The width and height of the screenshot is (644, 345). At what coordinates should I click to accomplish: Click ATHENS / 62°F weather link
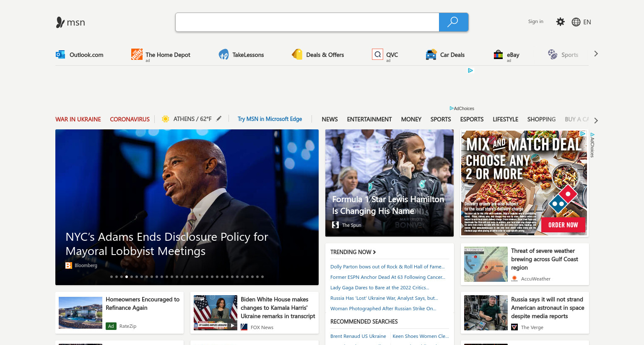pos(192,119)
